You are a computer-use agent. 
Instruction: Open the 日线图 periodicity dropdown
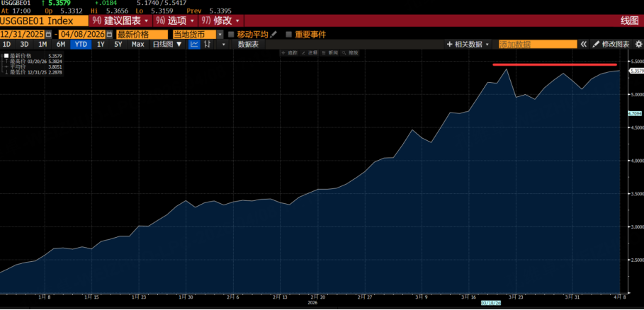(167, 45)
